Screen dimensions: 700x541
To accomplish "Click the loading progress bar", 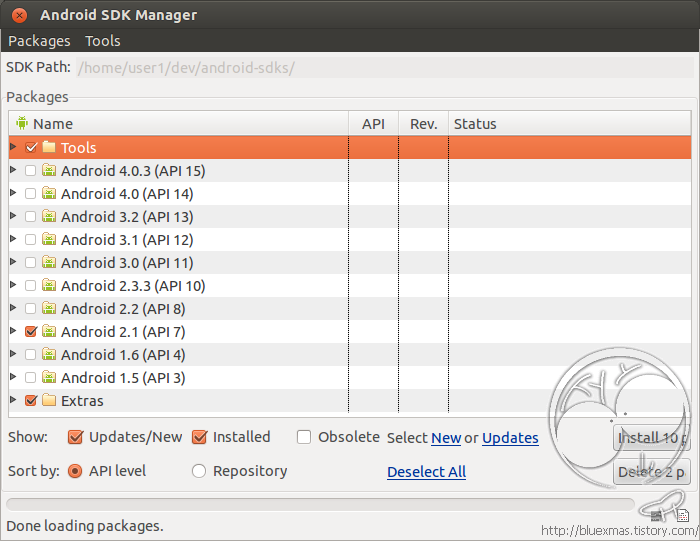I will click(x=320, y=505).
